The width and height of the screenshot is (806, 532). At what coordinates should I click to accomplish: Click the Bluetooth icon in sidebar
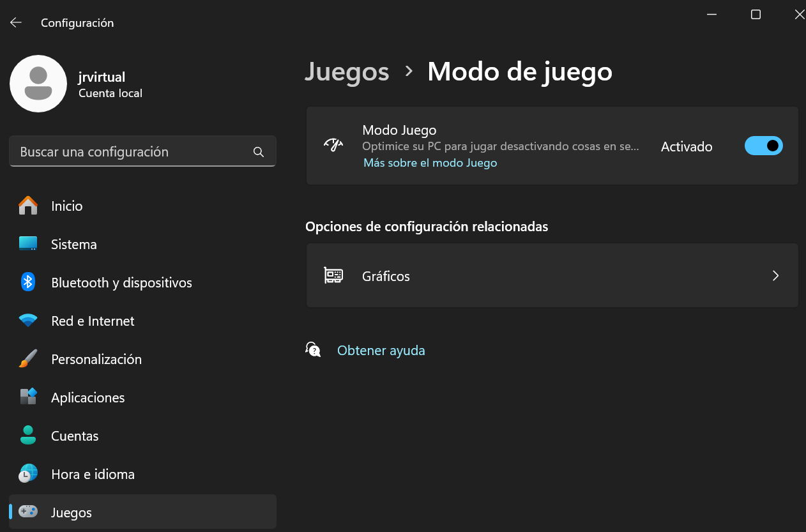[x=28, y=282]
